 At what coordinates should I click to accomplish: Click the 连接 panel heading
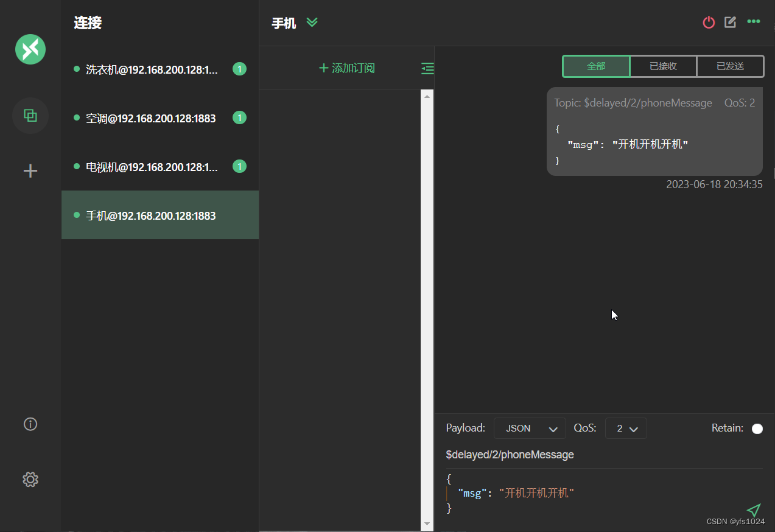tap(88, 23)
